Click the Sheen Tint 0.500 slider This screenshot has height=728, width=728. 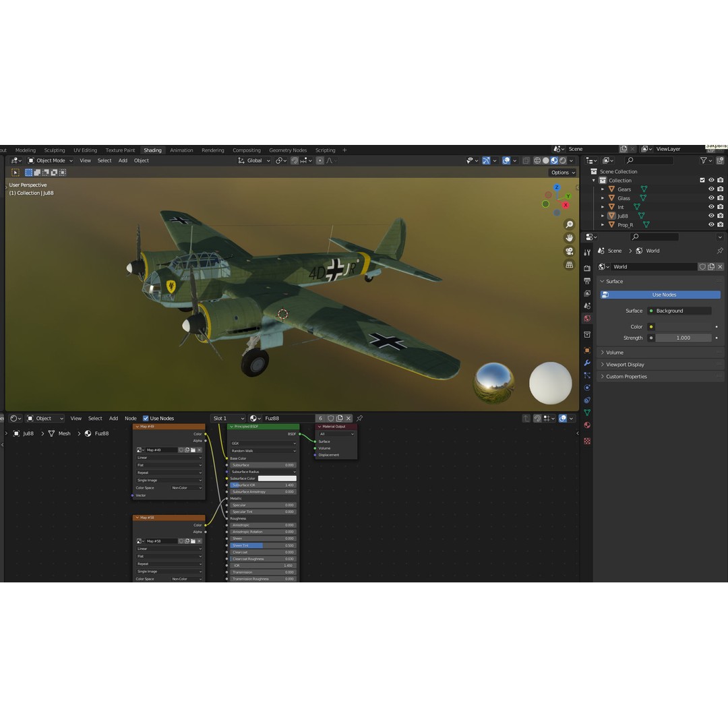point(264,545)
